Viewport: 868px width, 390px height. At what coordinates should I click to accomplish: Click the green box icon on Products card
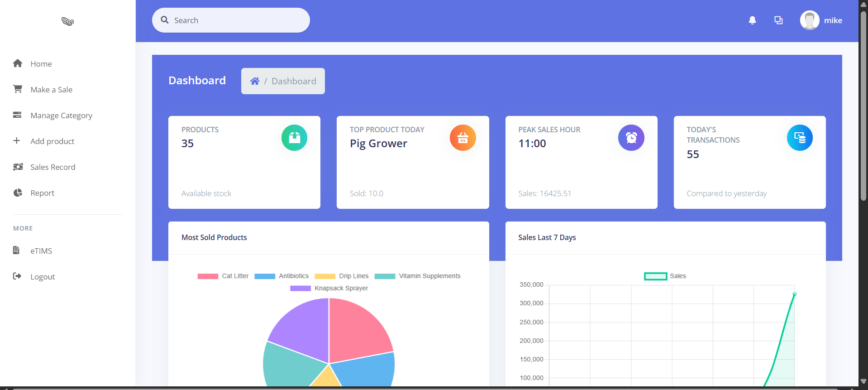click(294, 138)
